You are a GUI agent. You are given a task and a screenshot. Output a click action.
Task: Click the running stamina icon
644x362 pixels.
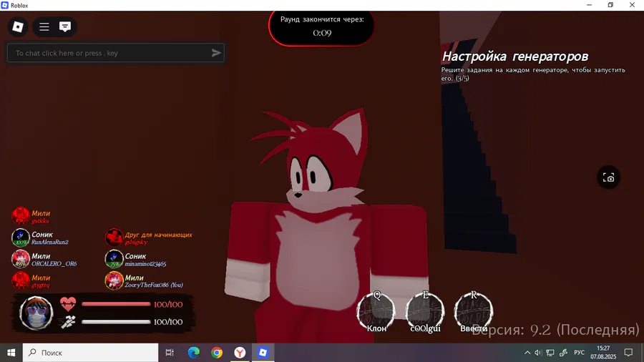coord(68,322)
